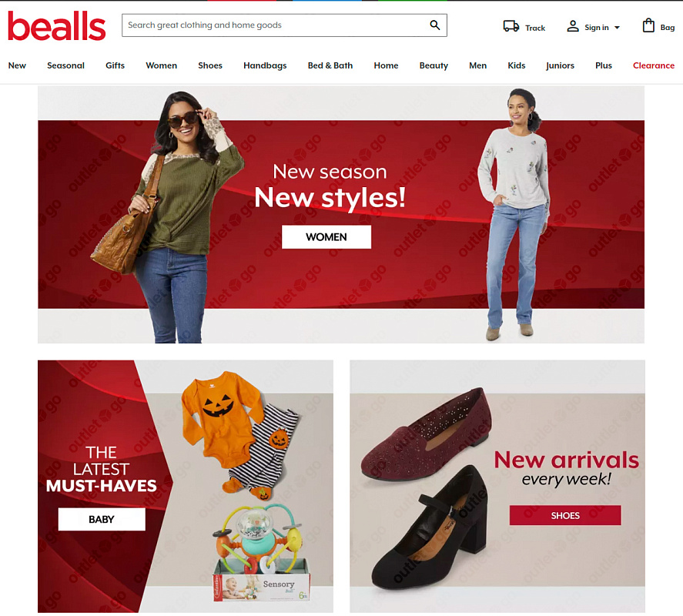Click the search magnifier icon
The height and width of the screenshot is (616, 683).
[434, 25]
